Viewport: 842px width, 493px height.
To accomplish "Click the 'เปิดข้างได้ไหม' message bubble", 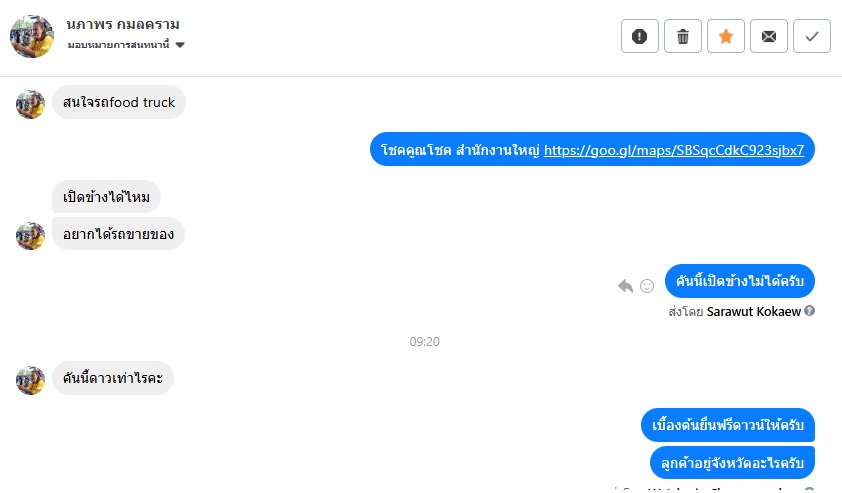I will [106, 197].
